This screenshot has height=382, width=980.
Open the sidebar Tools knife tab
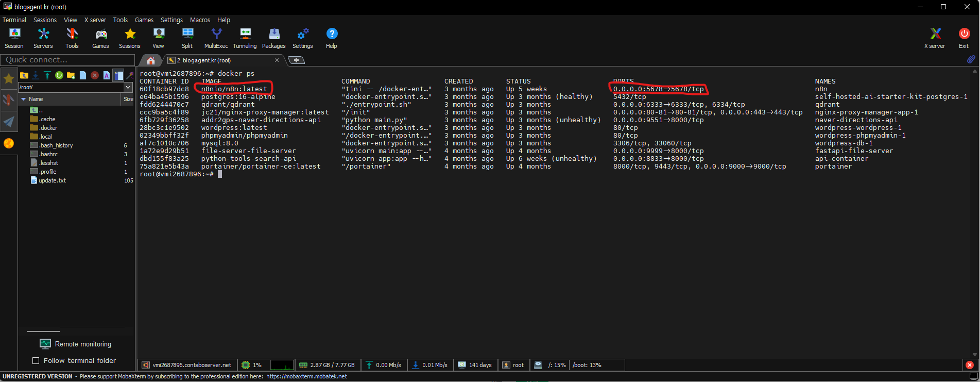click(9, 99)
